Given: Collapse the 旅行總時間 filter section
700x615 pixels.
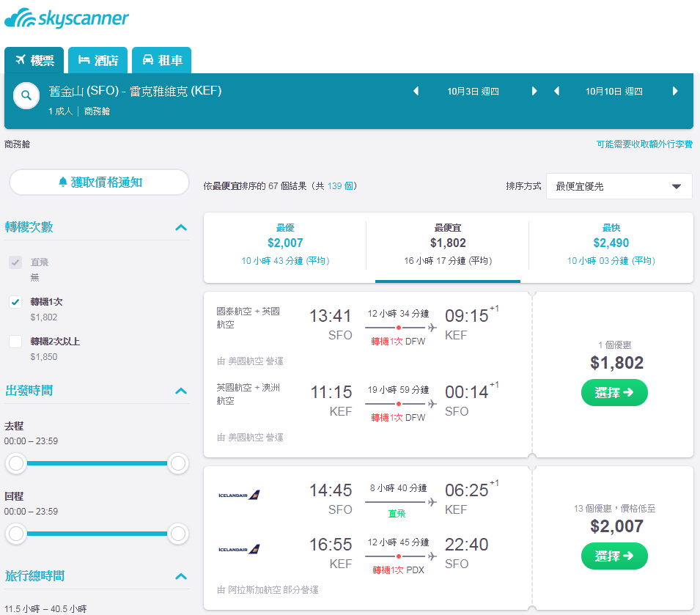Looking at the screenshot, I should tap(181, 577).
